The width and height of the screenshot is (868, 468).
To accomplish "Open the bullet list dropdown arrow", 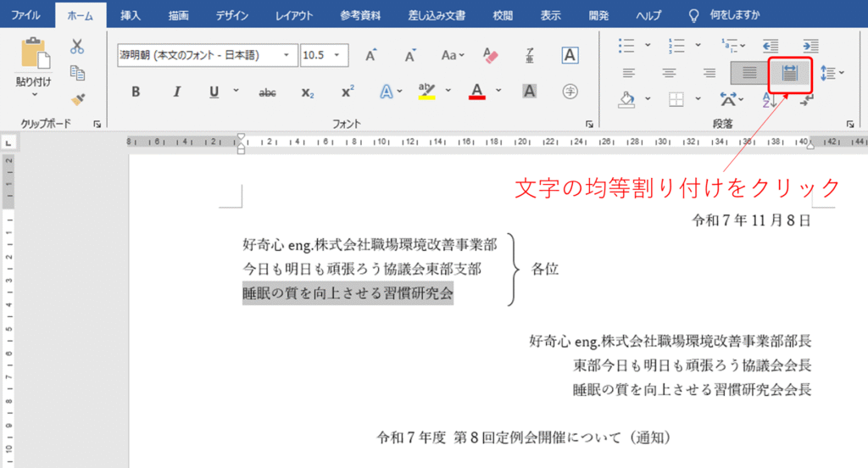I will click(x=648, y=46).
